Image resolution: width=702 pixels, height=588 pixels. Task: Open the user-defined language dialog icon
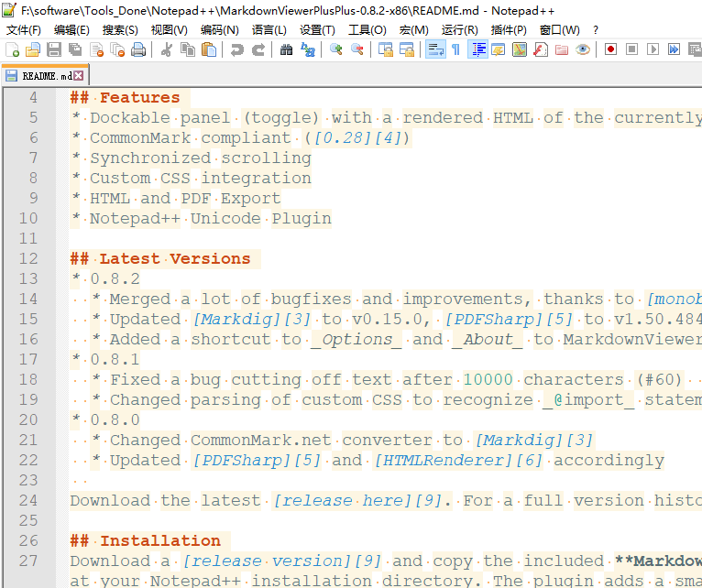pyautogui.click(x=499, y=49)
